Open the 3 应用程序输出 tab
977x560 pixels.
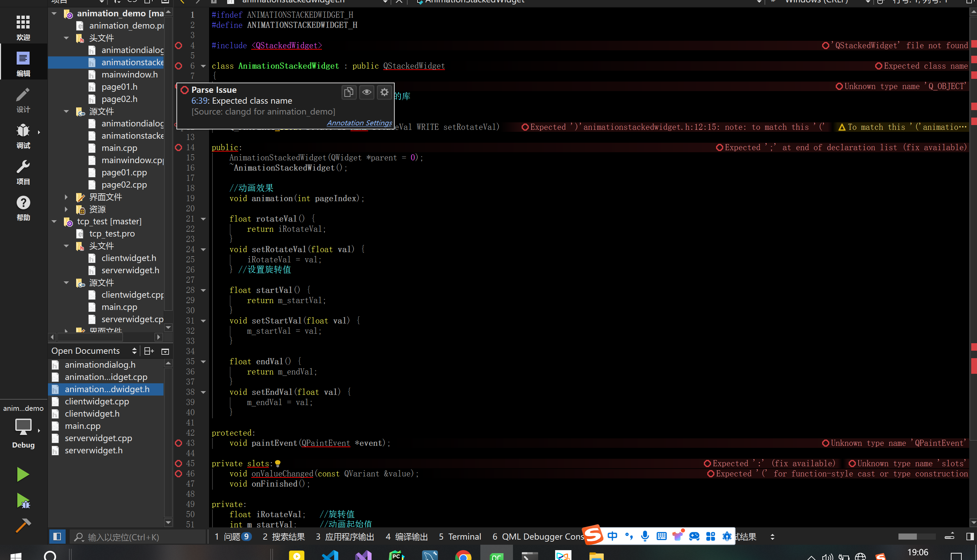coord(345,537)
